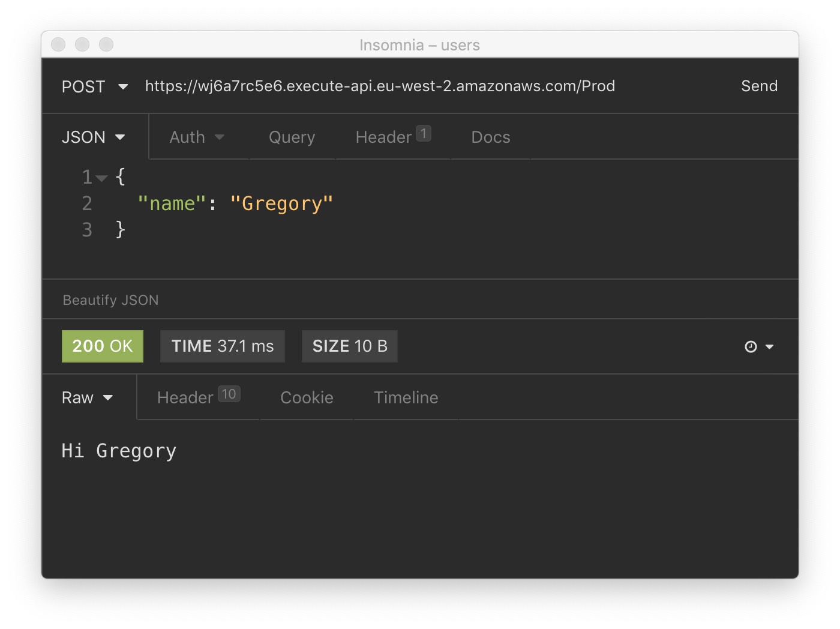The width and height of the screenshot is (840, 629).
Task: Switch to the Docs tab
Action: [490, 137]
